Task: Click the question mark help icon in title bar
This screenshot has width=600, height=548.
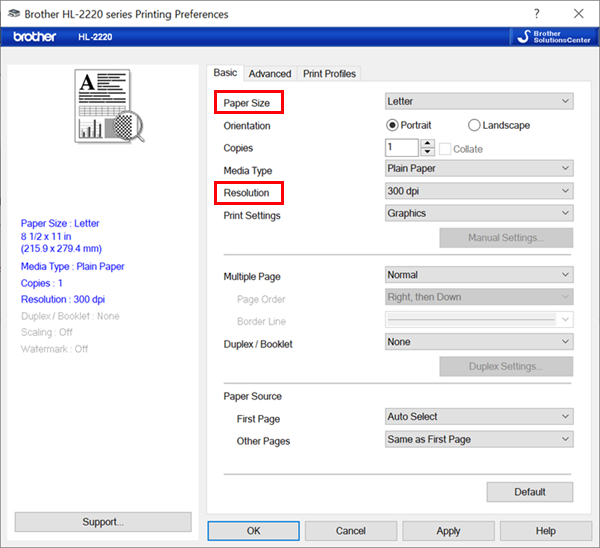Action: 537,14
